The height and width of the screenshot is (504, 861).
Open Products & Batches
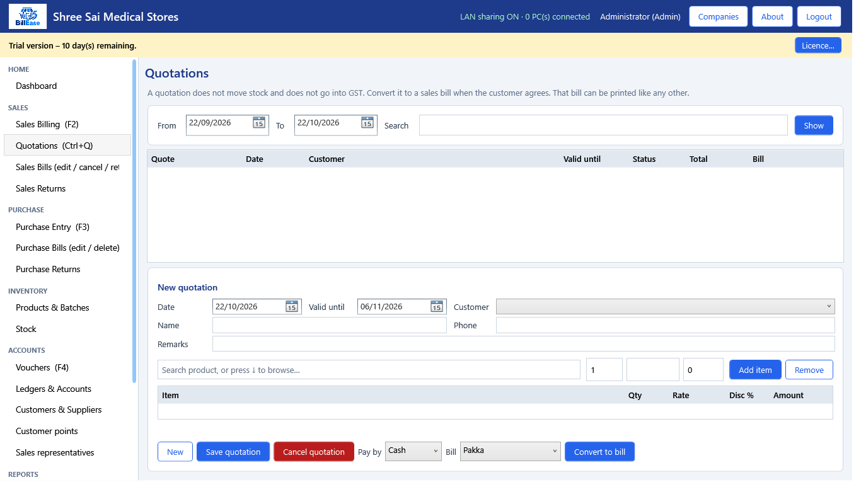(x=67, y=307)
